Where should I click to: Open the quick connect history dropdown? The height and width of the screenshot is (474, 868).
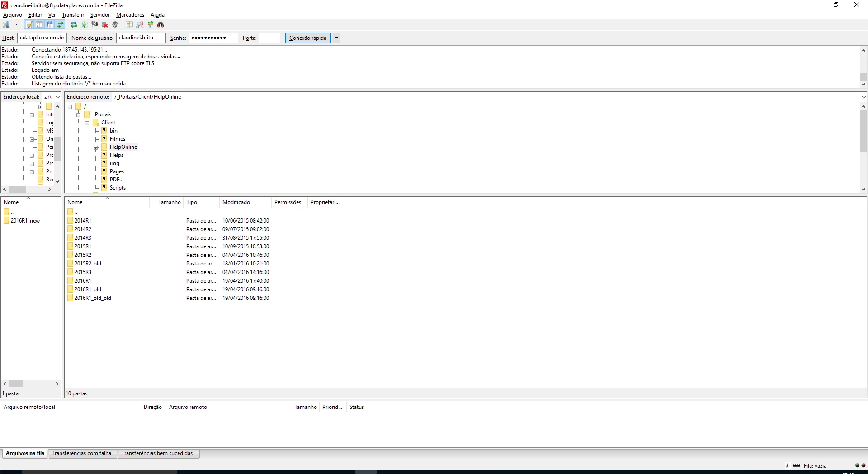point(336,38)
